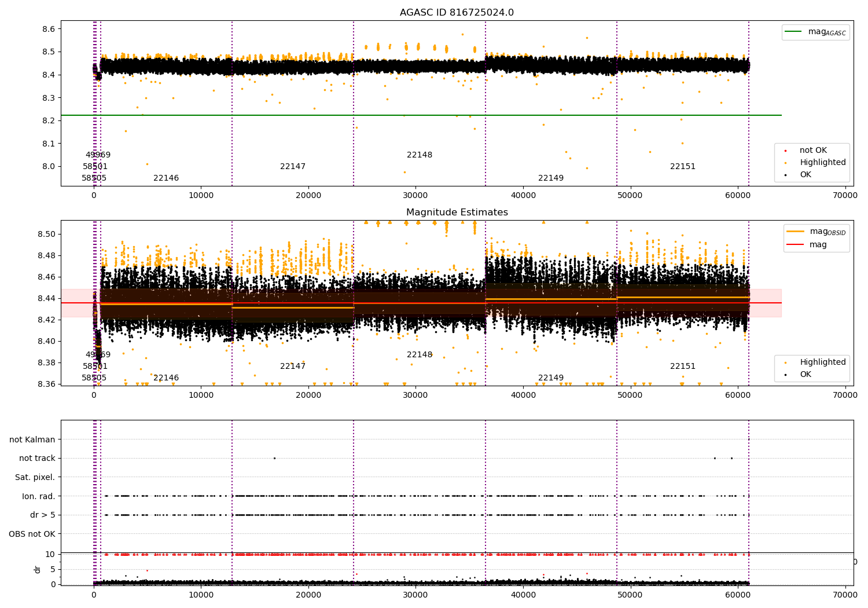The height and width of the screenshot is (608, 868).
Task: Click obsid label 22149 in middle plot
Action: click(551, 378)
